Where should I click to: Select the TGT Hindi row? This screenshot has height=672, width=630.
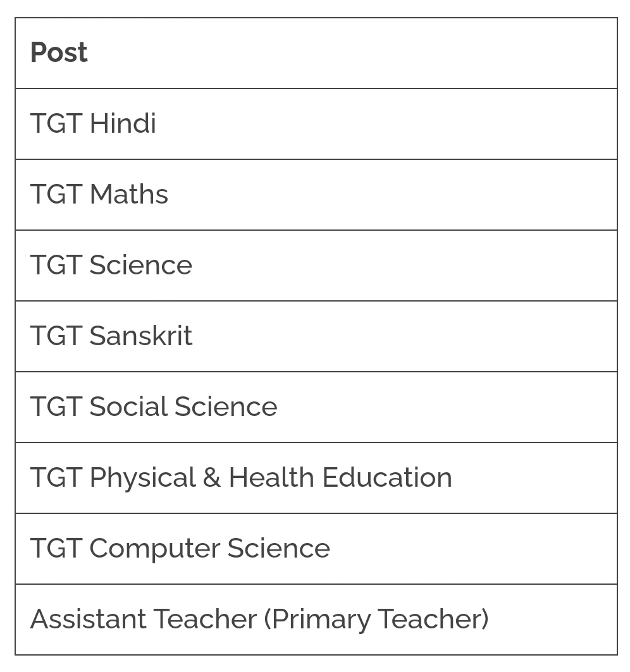tap(316, 124)
